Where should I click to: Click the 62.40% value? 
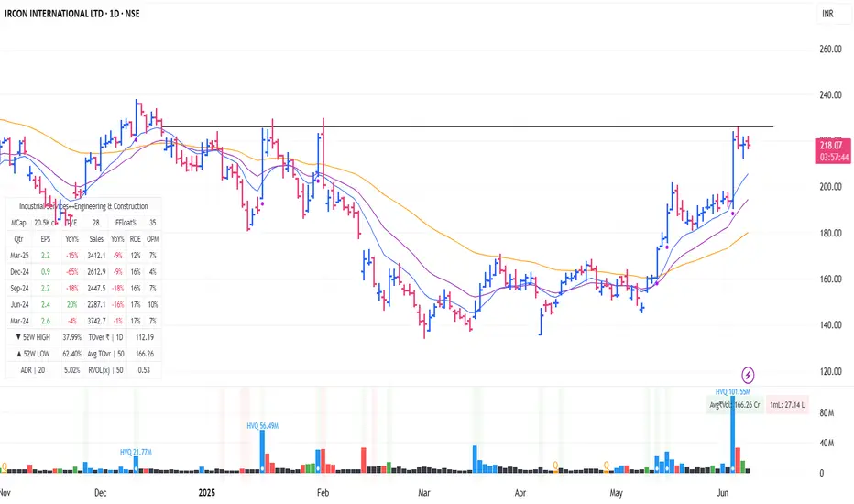[x=71, y=354]
